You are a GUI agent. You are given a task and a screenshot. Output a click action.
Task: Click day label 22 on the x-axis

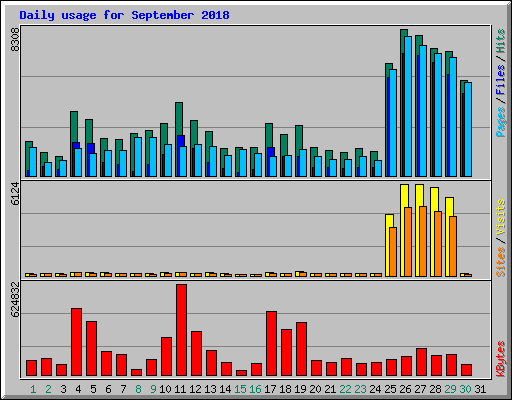(x=345, y=389)
